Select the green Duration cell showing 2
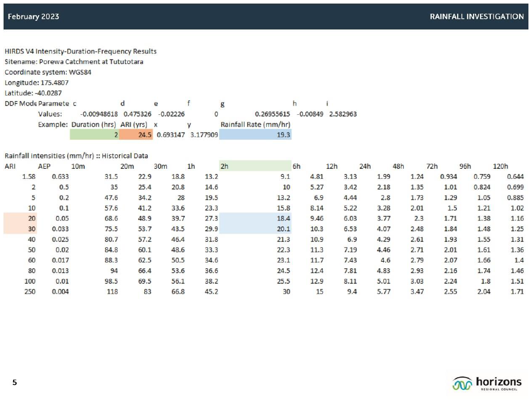Image resolution: width=532 pixels, height=404 pixels. click(x=94, y=135)
